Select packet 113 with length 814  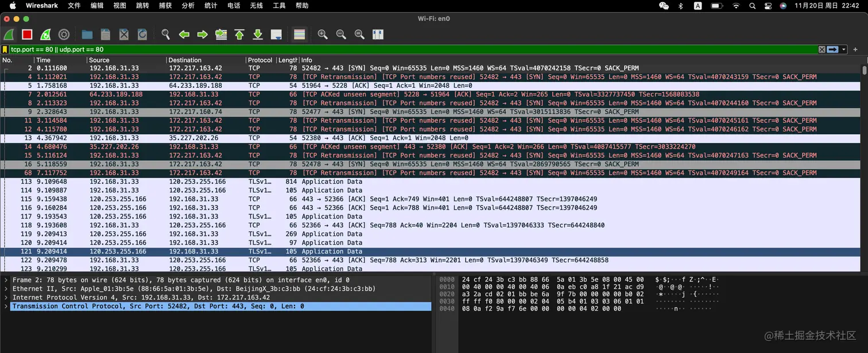(431, 181)
